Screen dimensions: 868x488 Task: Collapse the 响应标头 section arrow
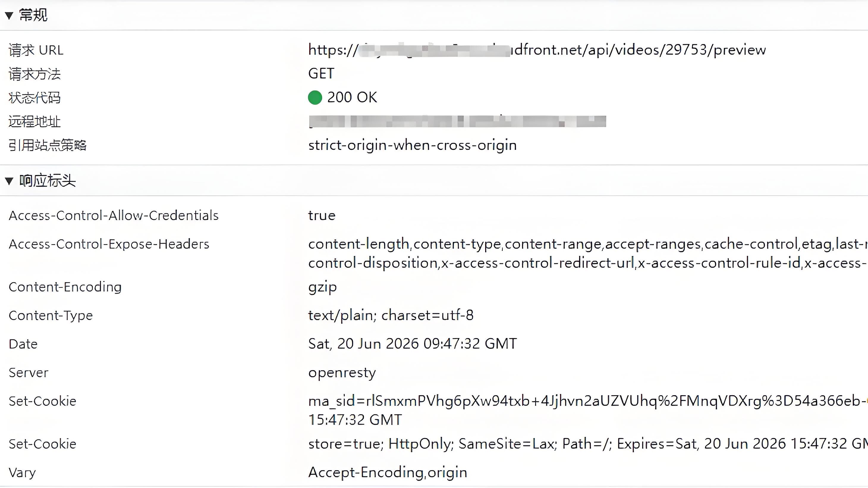[x=9, y=181]
